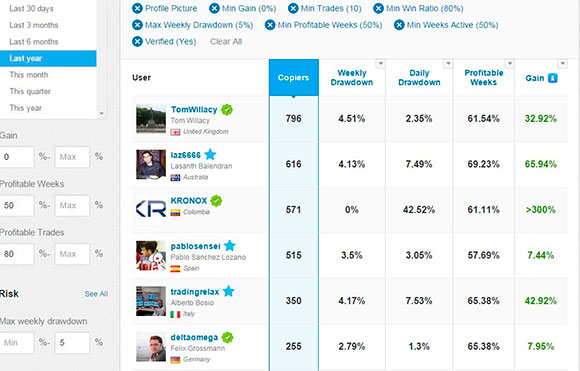Open the Daily Drawdown column dropdown arrow
The width and height of the screenshot is (580, 371).
[x=448, y=64]
